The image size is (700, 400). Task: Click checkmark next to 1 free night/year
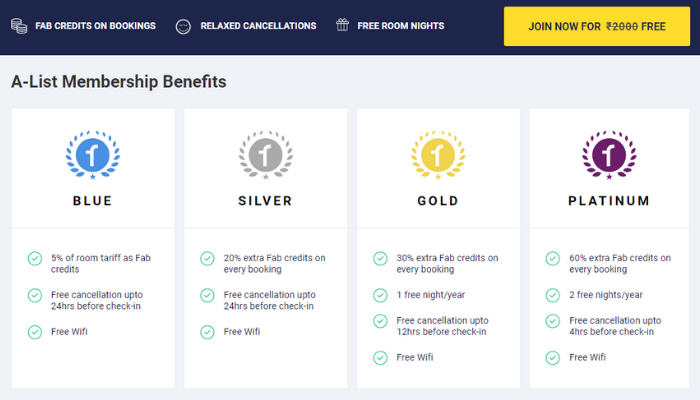click(x=380, y=295)
